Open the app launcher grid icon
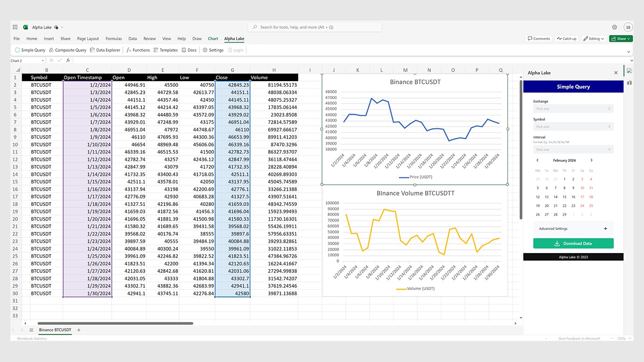This screenshot has width=644, height=362. point(15,27)
